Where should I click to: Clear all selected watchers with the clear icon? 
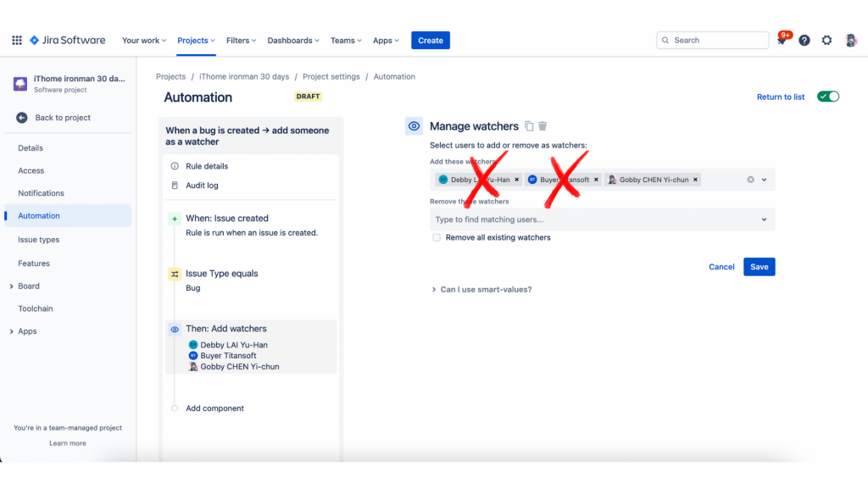tap(751, 180)
